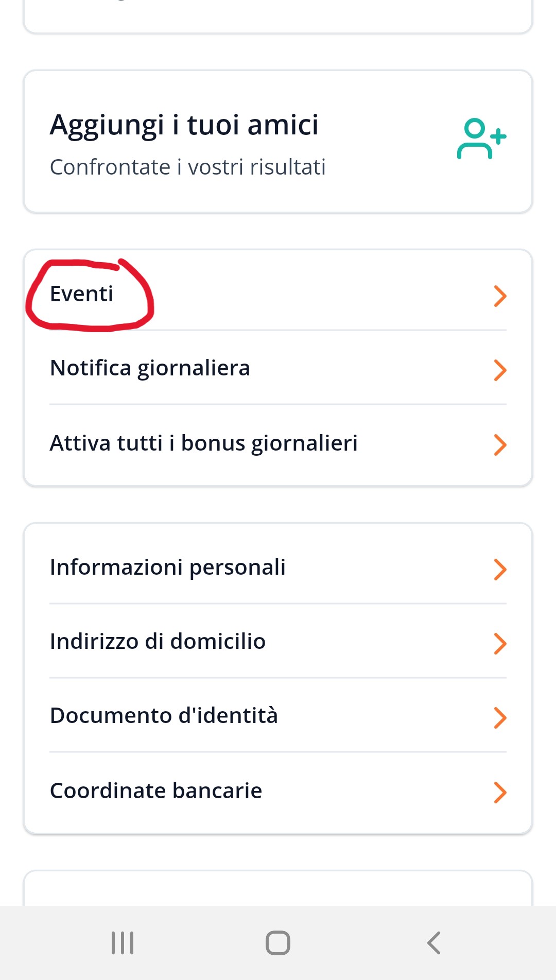Select Attiva tutti i bonus giornalieri

pyautogui.click(x=278, y=443)
